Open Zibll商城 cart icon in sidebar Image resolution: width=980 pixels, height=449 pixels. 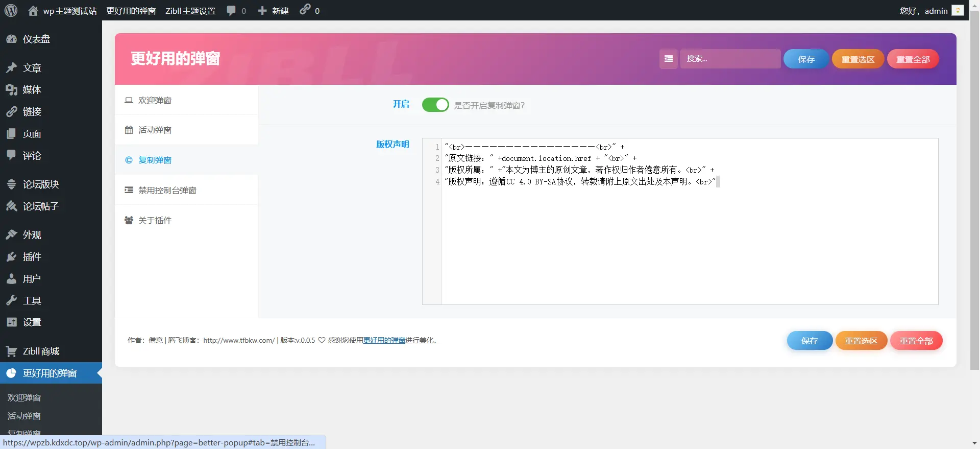coord(11,351)
